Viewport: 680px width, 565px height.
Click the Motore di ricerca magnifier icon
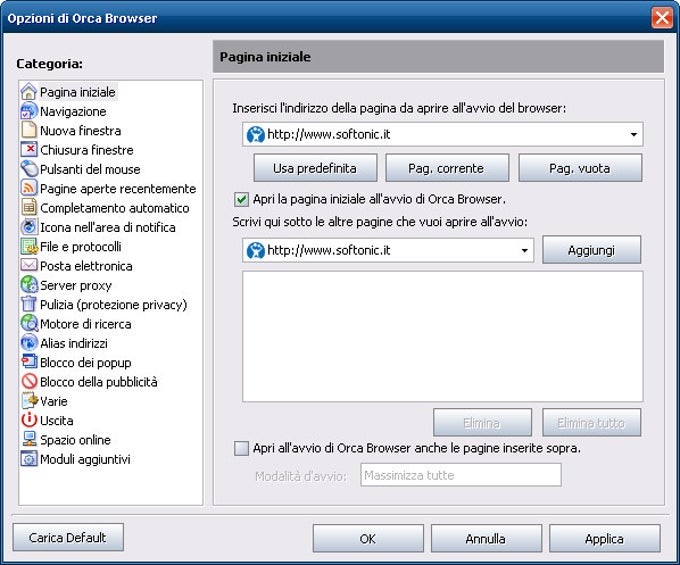29,323
